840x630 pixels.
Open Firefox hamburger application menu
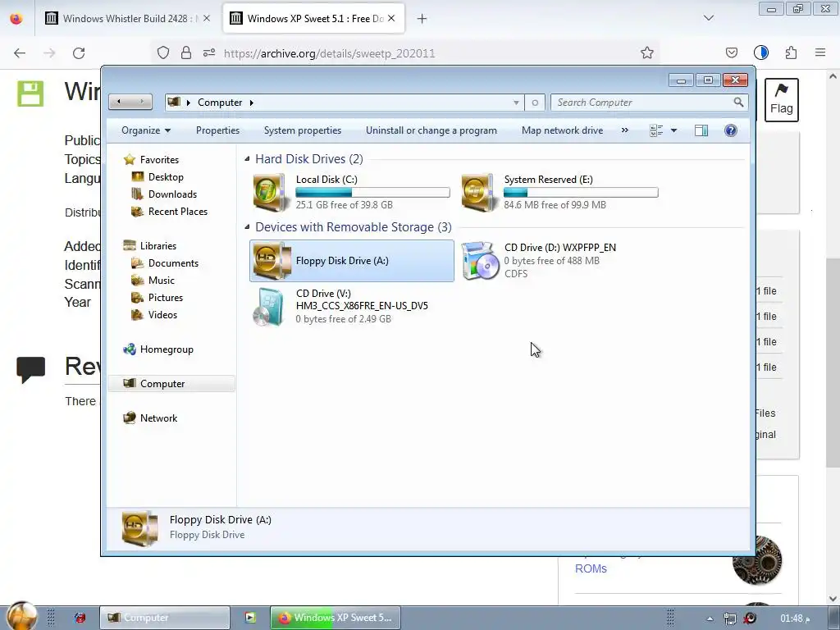[820, 52]
